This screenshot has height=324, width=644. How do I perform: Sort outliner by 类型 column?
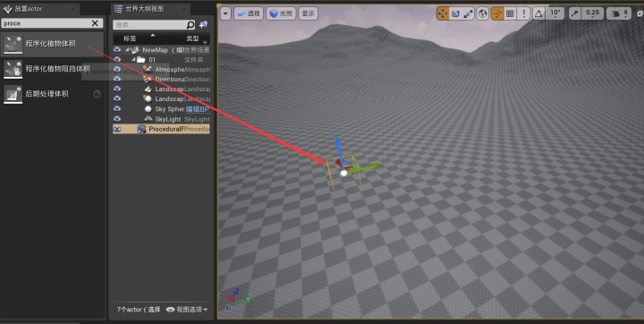192,38
